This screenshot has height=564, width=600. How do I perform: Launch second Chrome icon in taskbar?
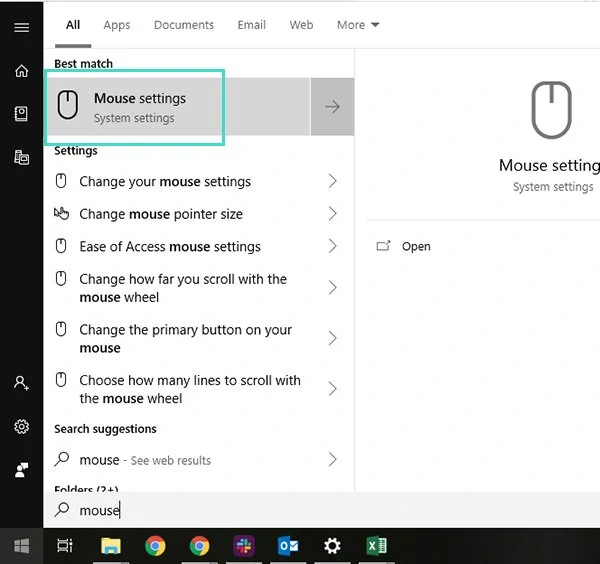(199, 546)
